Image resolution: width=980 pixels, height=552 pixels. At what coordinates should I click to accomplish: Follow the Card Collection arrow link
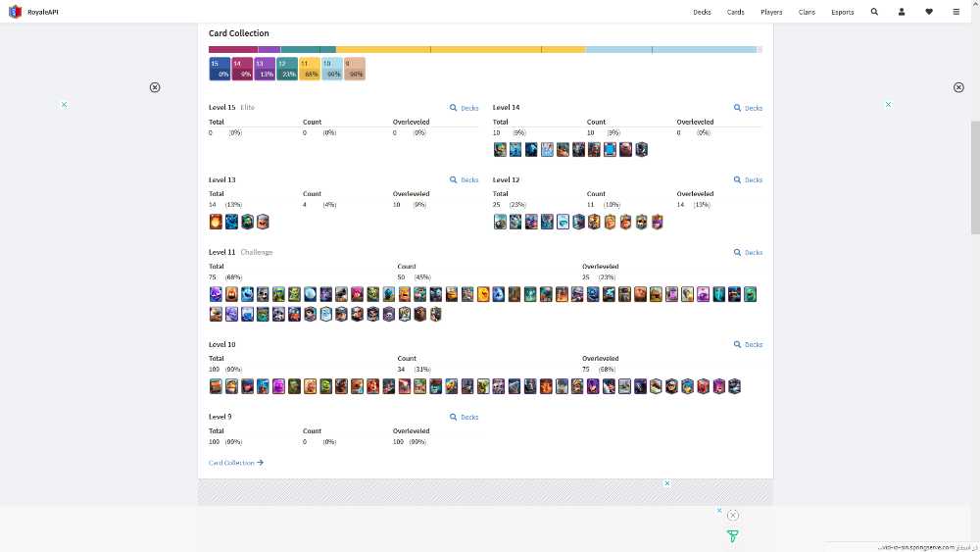pyautogui.click(x=235, y=463)
